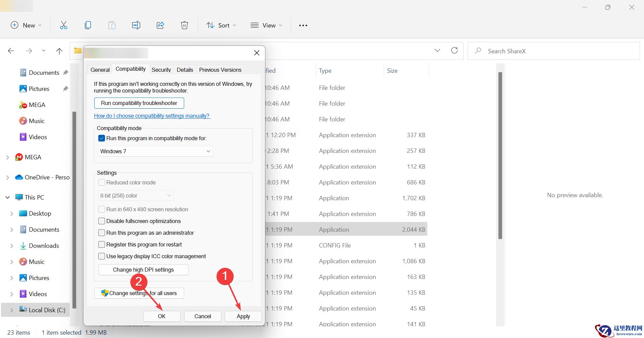The width and height of the screenshot is (644, 338).
Task: Switch to the Security tab
Action: point(161,70)
